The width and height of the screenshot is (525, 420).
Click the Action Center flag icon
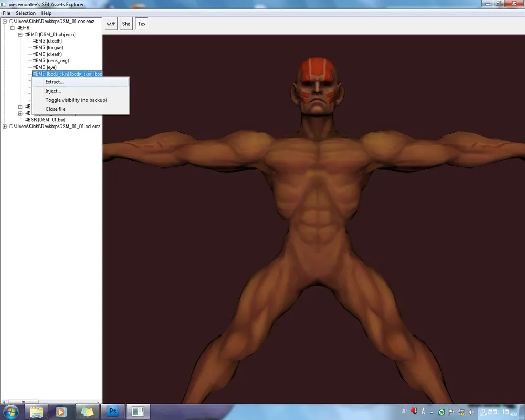pos(451,412)
